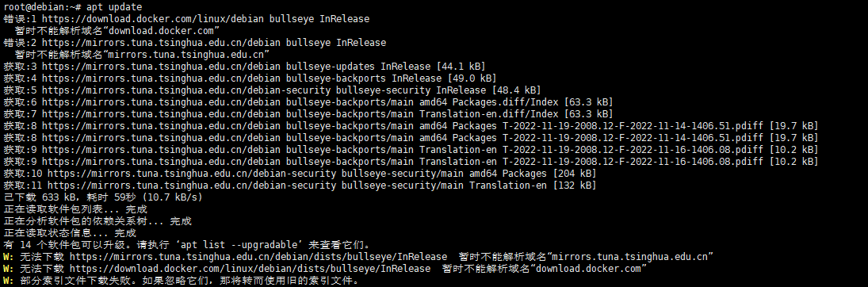Click the first W: warning marker
The width and height of the screenshot is (868, 287).
[9, 257]
